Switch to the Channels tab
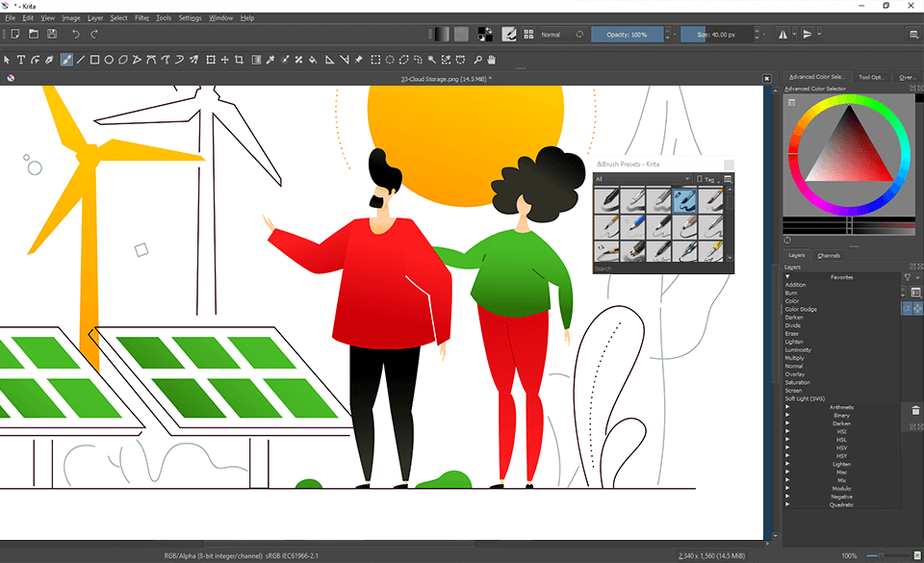Image resolution: width=924 pixels, height=563 pixels. pos(828,255)
